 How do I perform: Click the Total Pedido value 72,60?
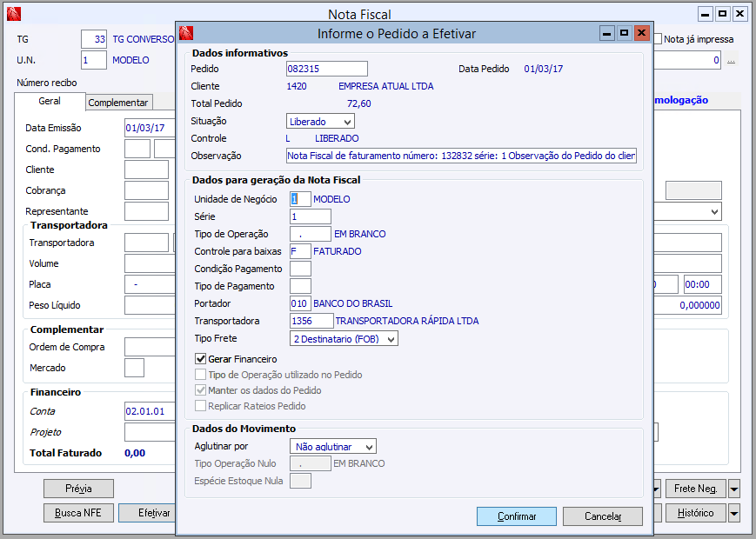(x=358, y=103)
